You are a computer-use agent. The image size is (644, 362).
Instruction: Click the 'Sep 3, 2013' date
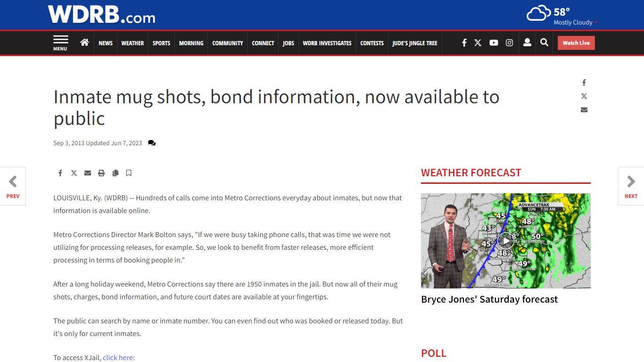(69, 143)
